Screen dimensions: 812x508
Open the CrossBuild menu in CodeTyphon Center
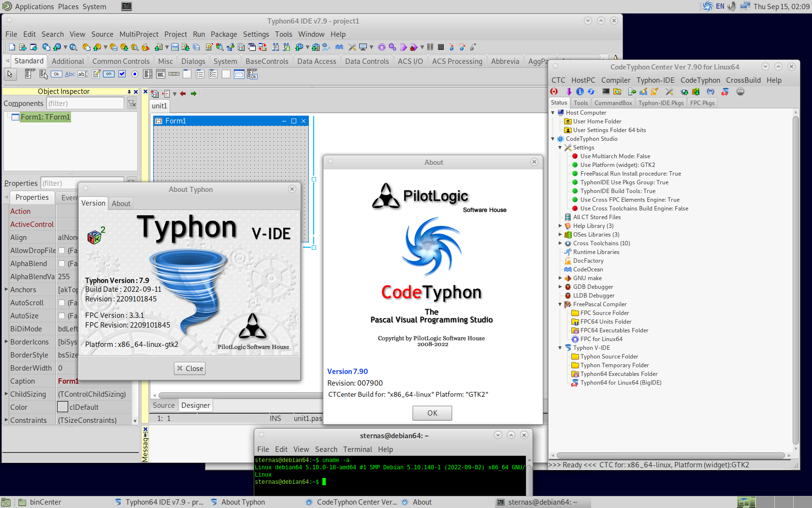pyautogui.click(x=743, y=80)
